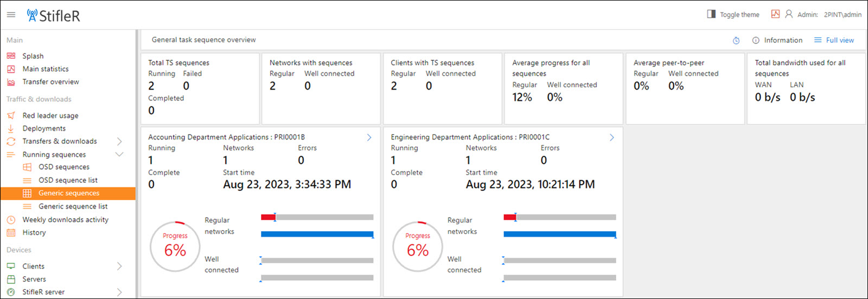868x299 pixels.
Task: Switch to Full view mode
Action: (834, 40)
